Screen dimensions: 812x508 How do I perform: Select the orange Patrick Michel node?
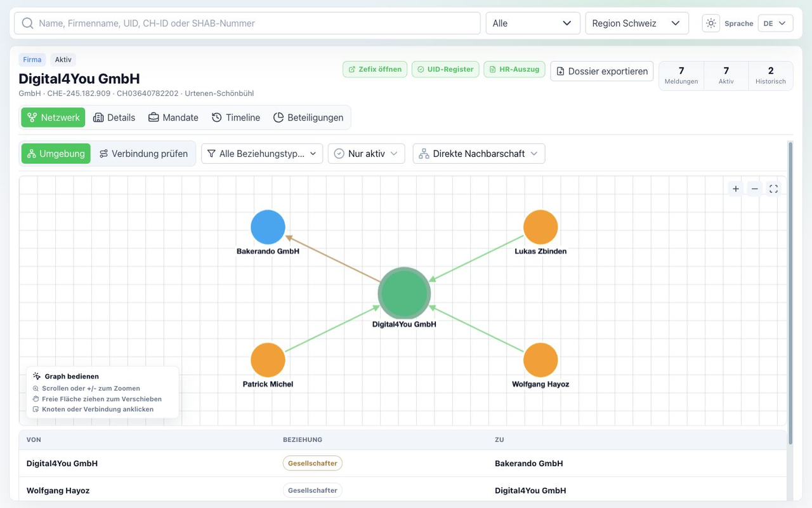click(x=268, y=360)
